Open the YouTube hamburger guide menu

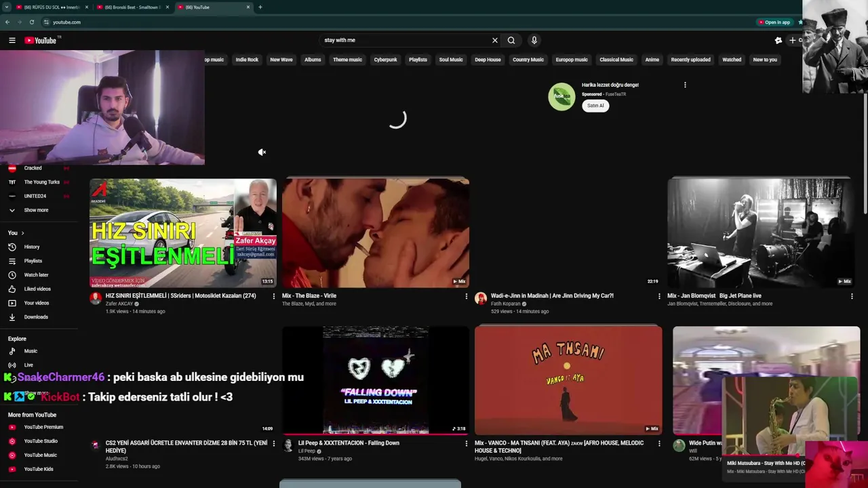(x=12, y=40)
